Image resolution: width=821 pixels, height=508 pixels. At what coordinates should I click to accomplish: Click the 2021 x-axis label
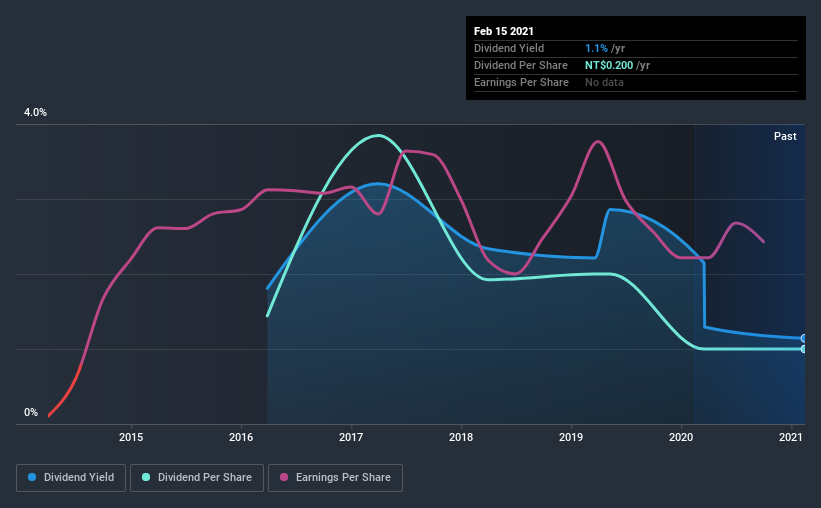pos(791,437)
